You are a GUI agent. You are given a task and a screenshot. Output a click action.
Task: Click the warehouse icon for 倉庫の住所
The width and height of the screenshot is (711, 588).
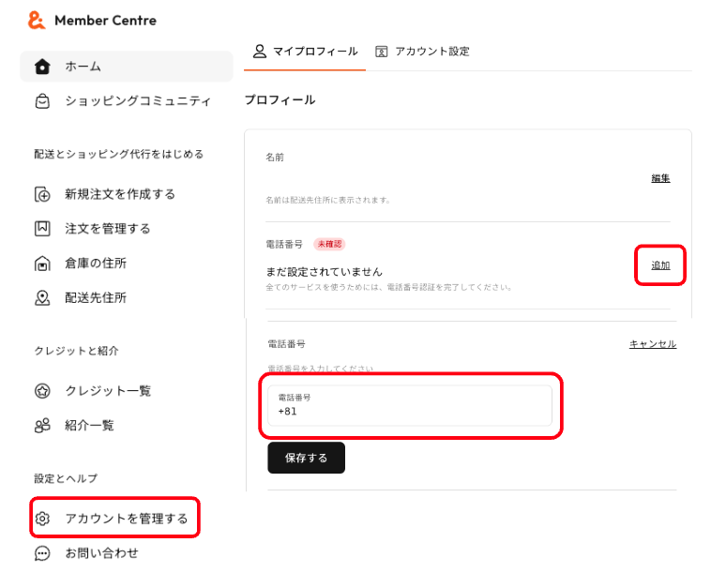click(42, 264)
